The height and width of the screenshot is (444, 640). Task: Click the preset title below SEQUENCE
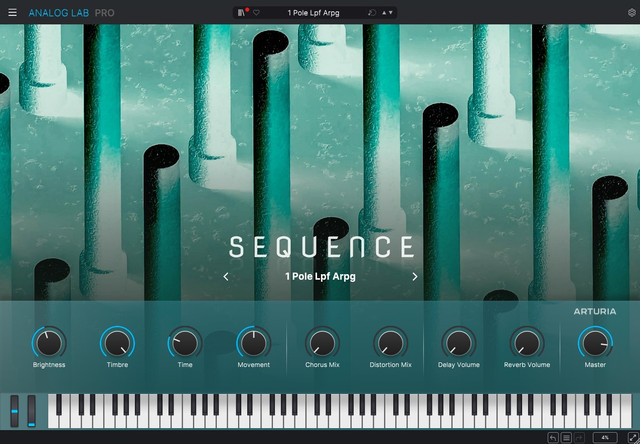[320, 277]
